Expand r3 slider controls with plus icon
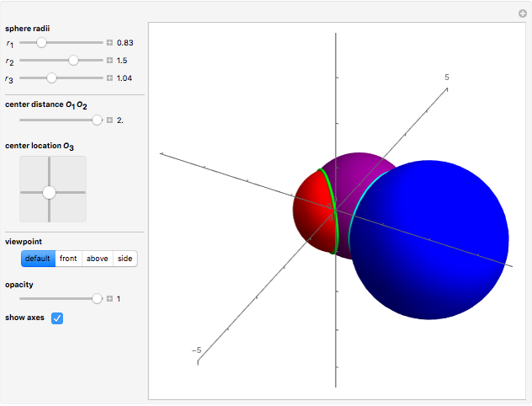 (109, 78)
